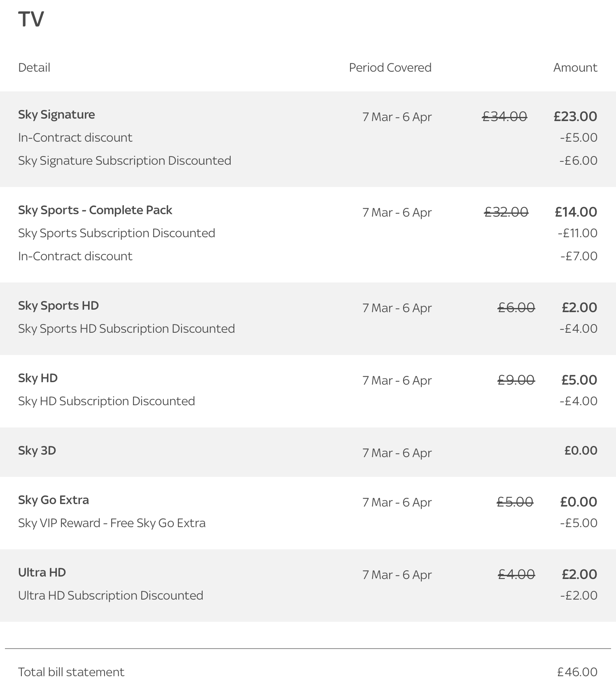This screenshot has height=691, width=616.
Task: Select the Sky Signature item title
Action: 56,114
